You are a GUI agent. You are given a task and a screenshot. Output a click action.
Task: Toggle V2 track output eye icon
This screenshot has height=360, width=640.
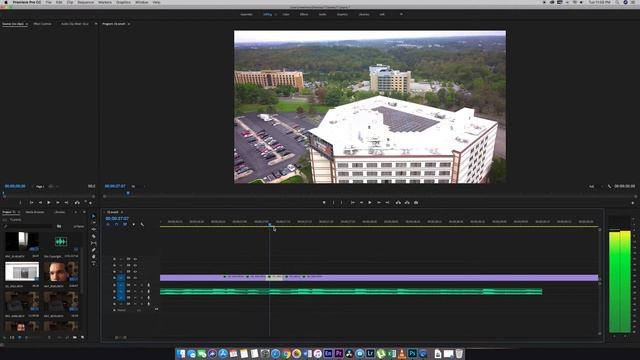[135, 271]
